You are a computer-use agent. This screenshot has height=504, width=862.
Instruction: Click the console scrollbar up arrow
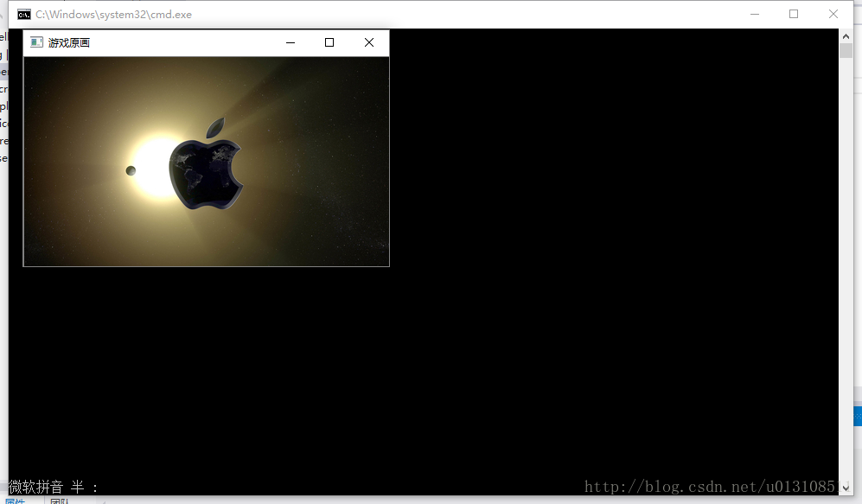[x=846, y=36]
